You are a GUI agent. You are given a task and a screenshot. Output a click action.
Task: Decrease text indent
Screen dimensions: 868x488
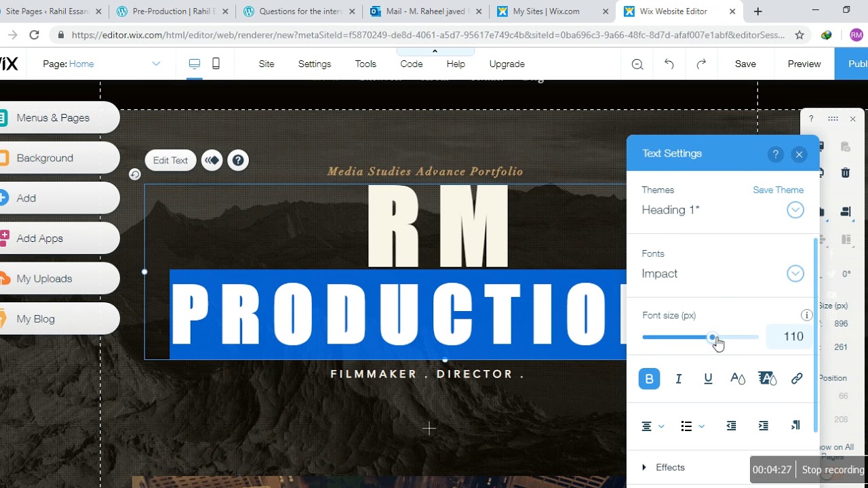click(731, 426)
